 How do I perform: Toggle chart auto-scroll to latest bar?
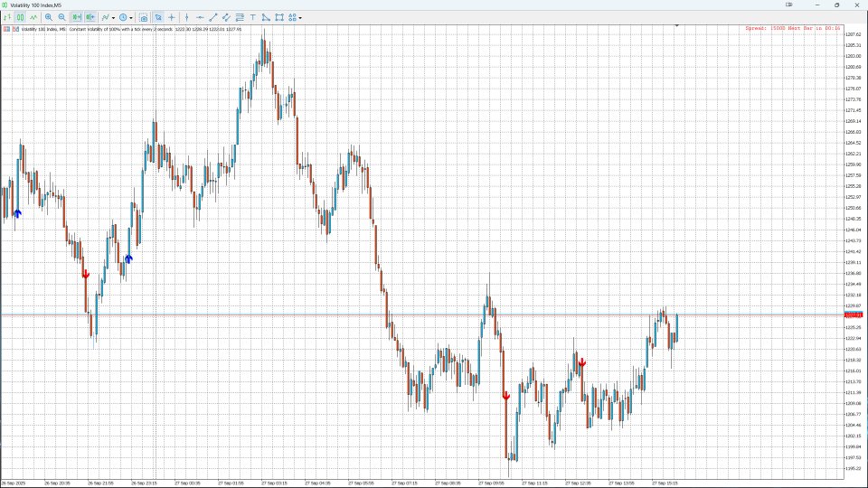coord(76,17)
